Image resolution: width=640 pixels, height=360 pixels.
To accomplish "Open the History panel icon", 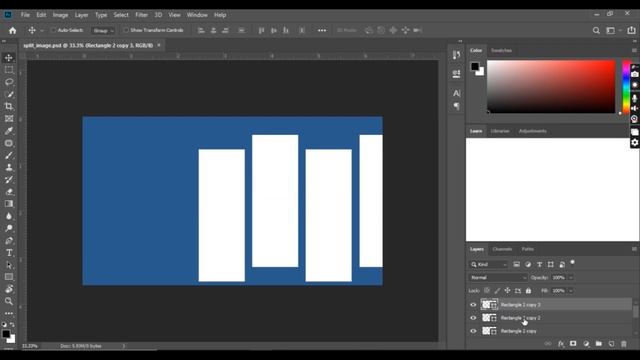I will click(456, 55).
